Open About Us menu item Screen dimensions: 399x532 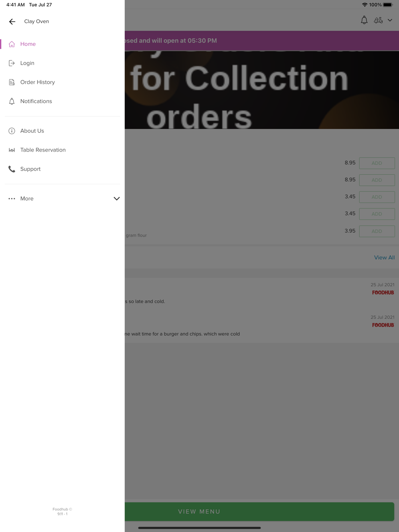(62, 131)
